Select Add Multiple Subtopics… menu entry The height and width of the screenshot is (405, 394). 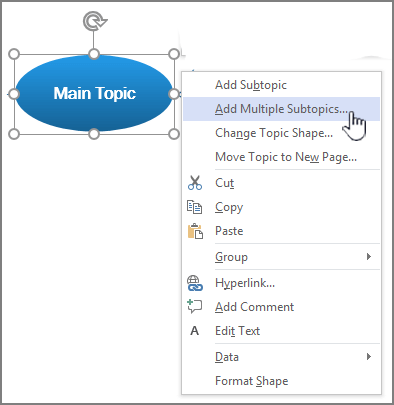pyautogui.click(x=281, y=109)
